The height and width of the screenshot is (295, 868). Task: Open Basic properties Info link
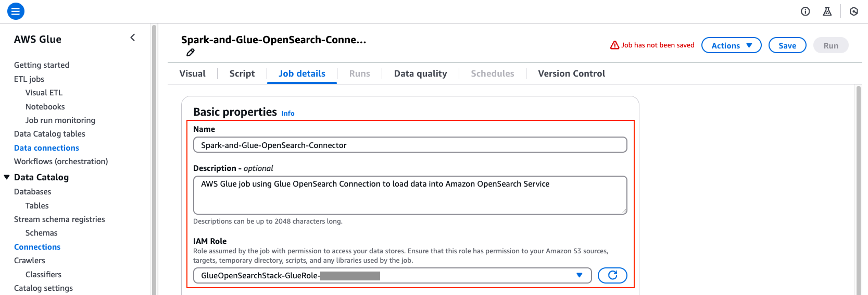[x=288, y=114]
